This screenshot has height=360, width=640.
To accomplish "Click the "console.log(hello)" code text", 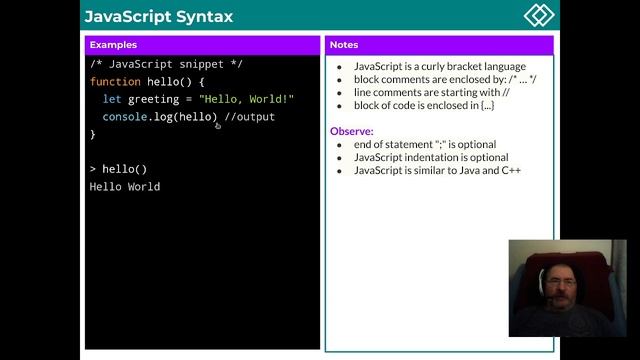I will [x=160, y=117].
